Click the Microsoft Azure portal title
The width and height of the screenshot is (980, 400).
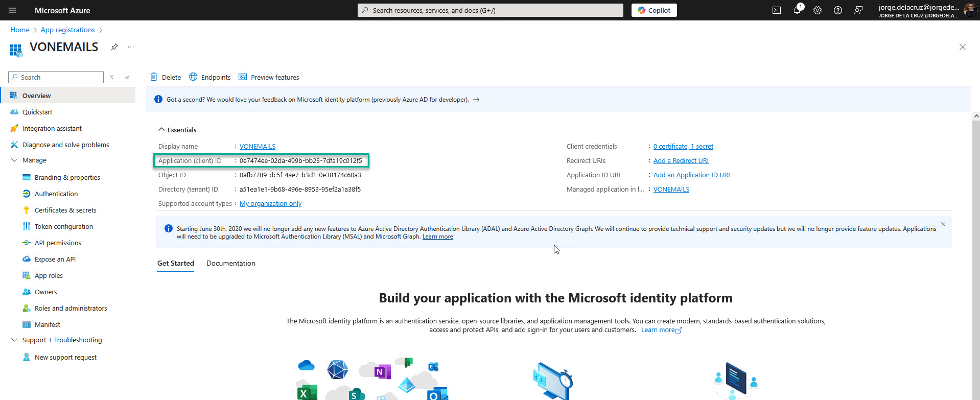tap(62, 10)
